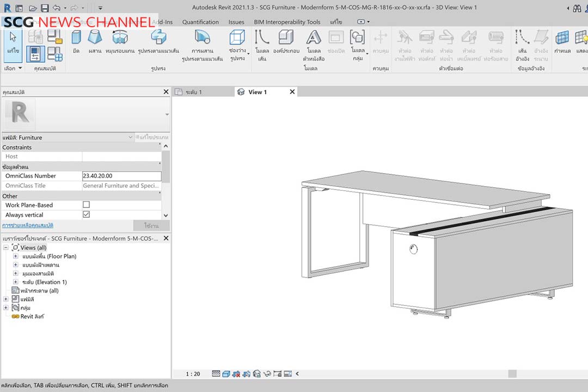Open the Properties help (การช่วยเหลือคุณสมบัติ) link
Viewport: 588px width, 392px height.
pyautogui.click(x=28, y=225)
